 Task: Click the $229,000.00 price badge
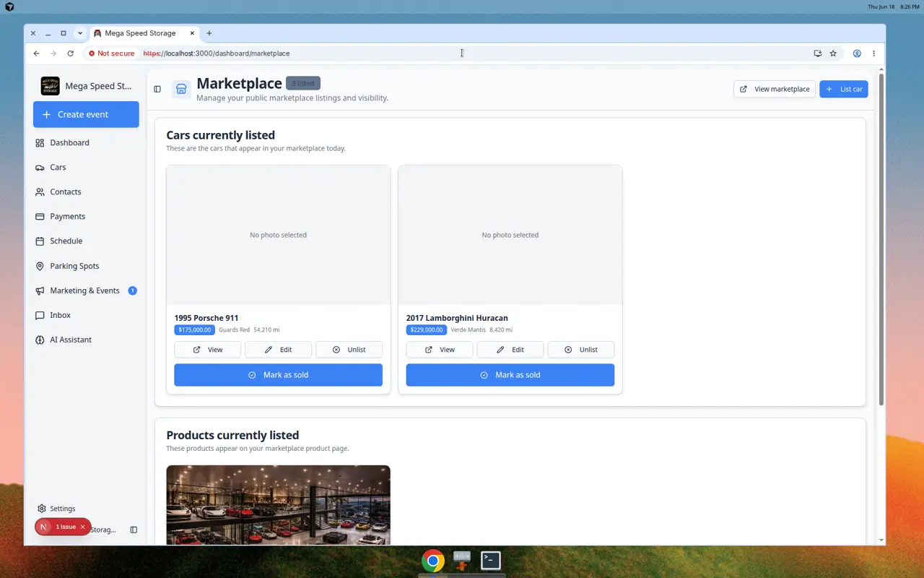click(x=427, y=330)
